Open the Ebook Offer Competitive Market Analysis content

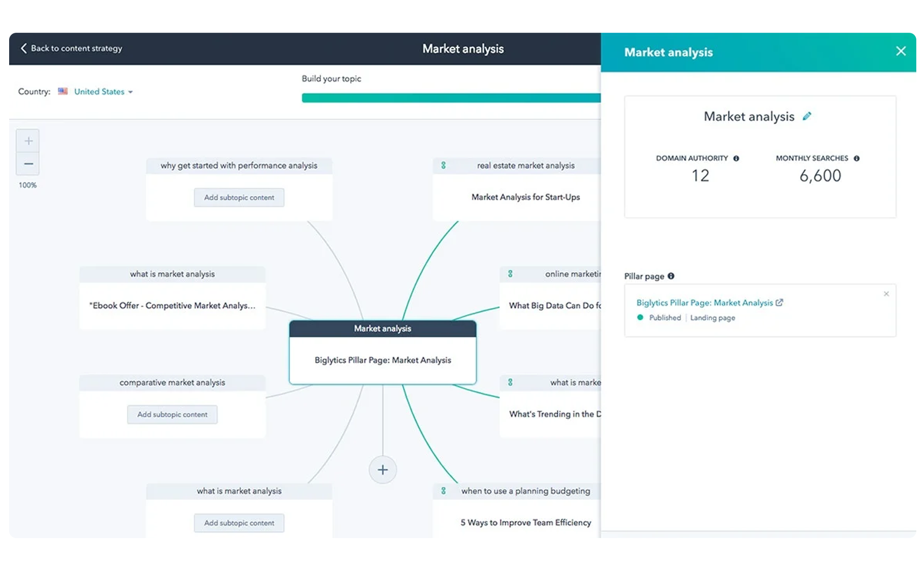(172, 305)
